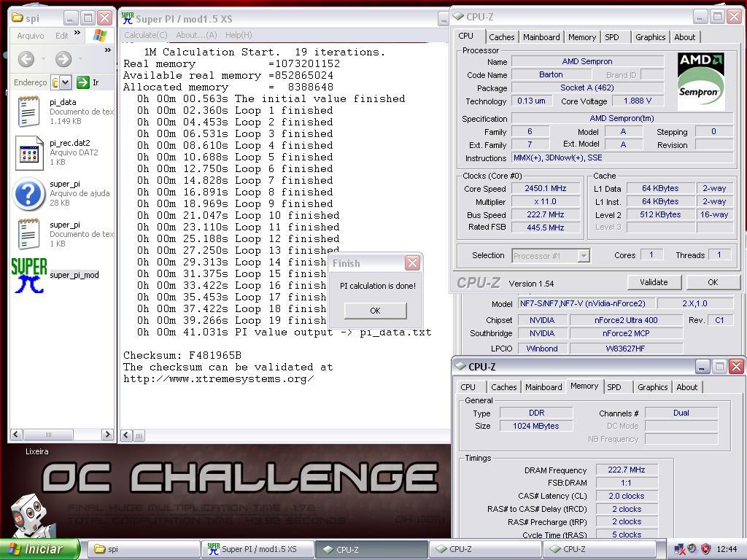Open the Forward button history dropdown arrow

(x=80, y=59)
